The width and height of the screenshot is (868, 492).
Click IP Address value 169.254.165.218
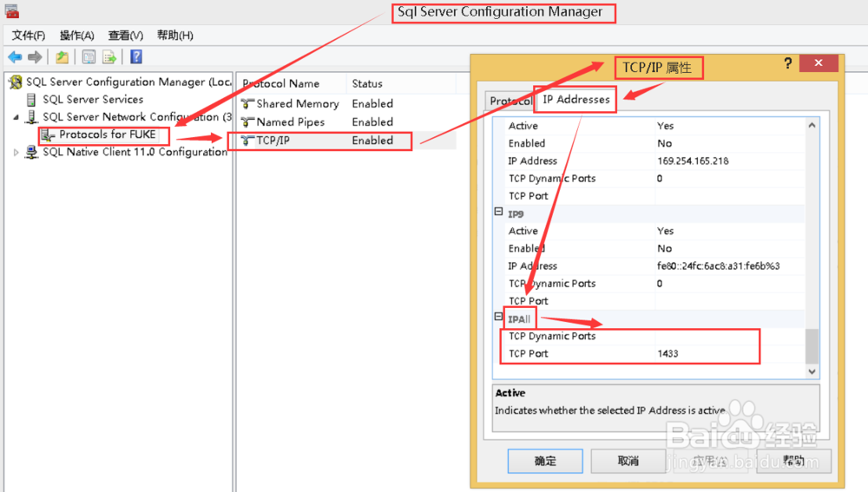click(x=693, y=161)
